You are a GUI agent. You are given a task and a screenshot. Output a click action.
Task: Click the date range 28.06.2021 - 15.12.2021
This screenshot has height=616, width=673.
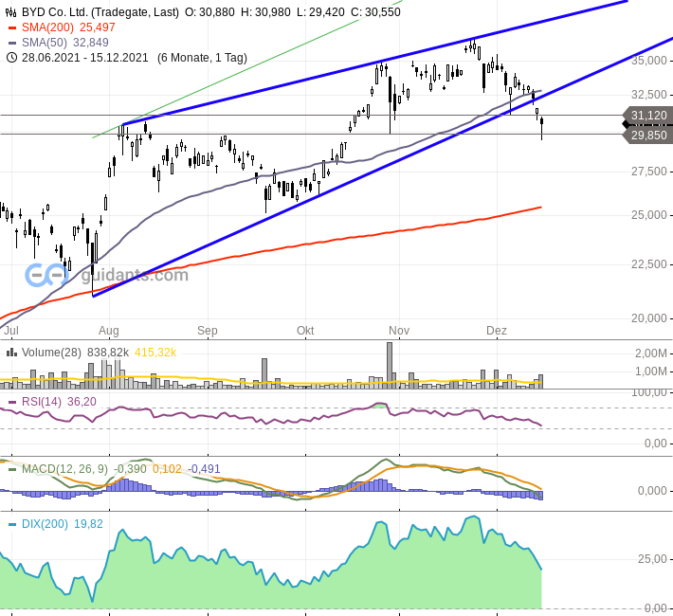coord(85,58)
